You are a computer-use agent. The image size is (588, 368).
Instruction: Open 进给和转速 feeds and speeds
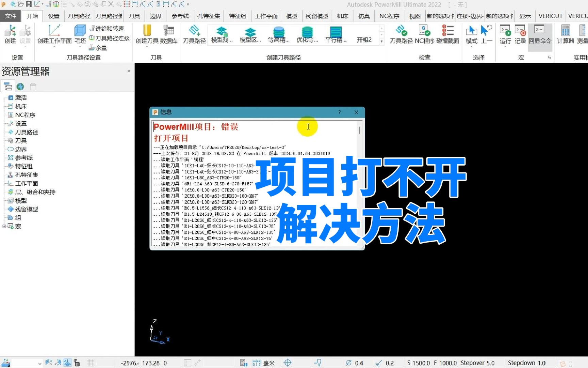(107, 29)
